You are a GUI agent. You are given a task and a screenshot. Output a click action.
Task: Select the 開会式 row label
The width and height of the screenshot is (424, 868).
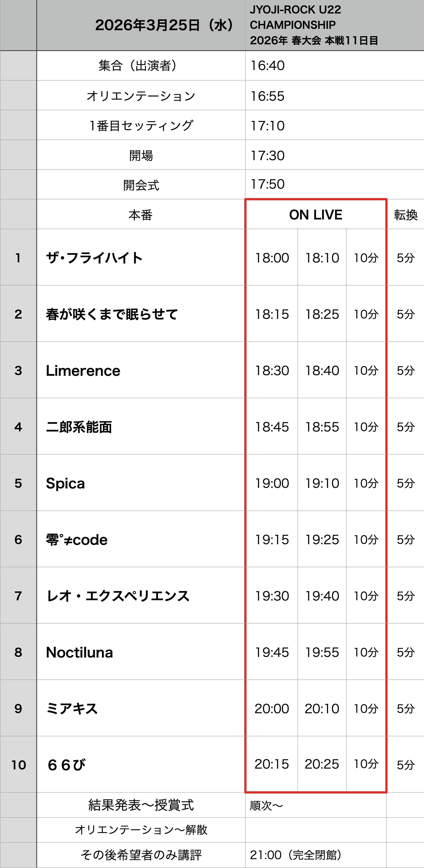click(141, 185)
